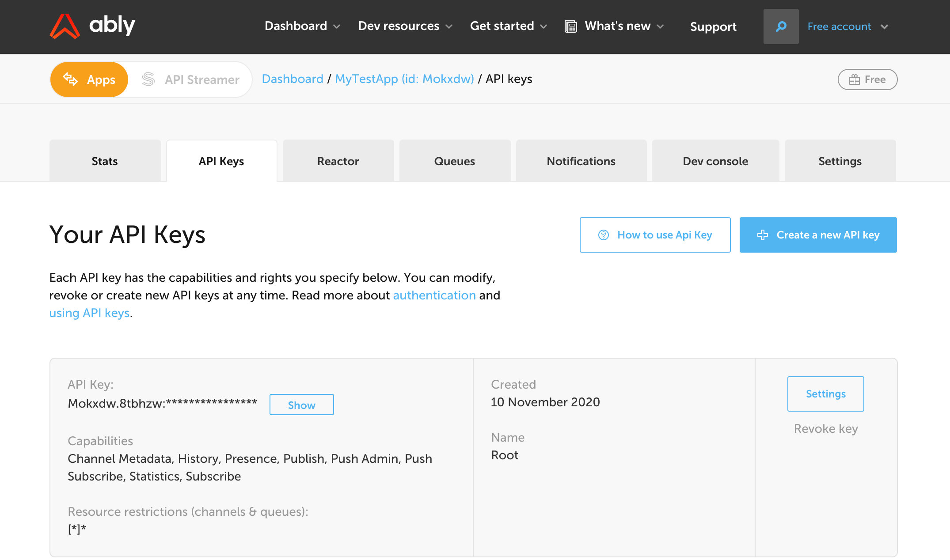Click the Apps arrows icon
Image resolution: width=950 pixels, height=560 pixels.
70,79
